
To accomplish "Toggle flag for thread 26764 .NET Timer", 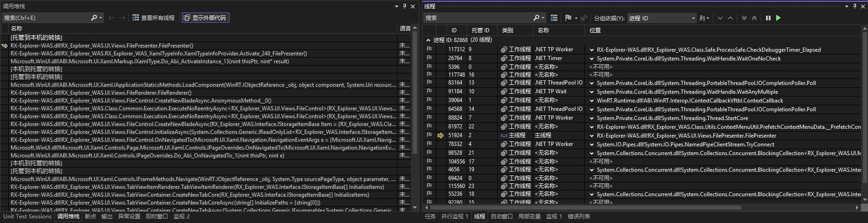I will (429, 58).
